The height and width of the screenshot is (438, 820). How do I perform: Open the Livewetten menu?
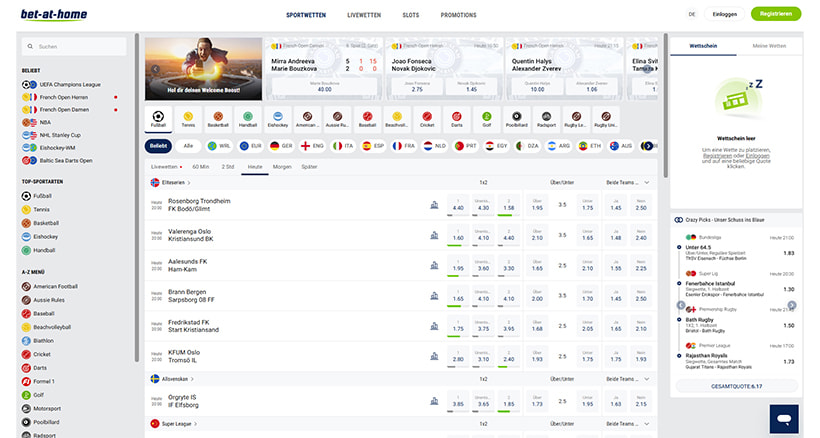[364, 15]
